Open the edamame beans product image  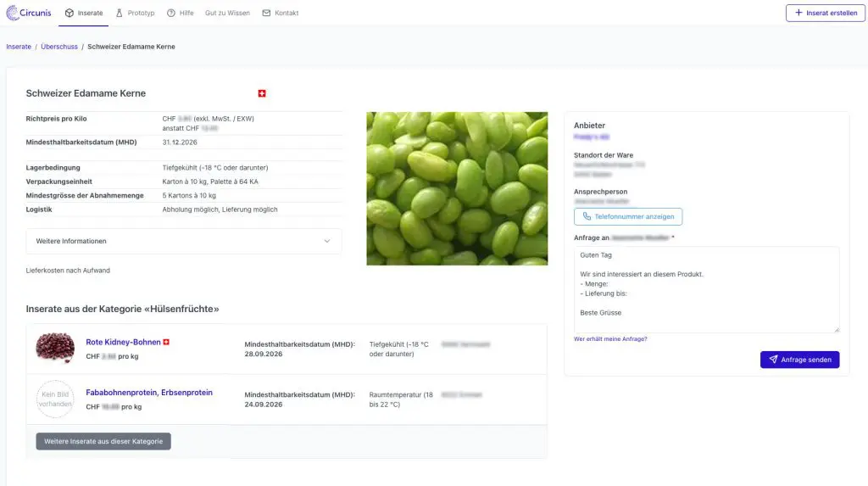pos(457,188)
